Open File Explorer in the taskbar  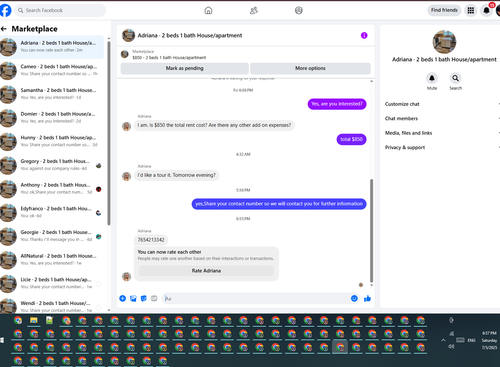pos(34,320)
